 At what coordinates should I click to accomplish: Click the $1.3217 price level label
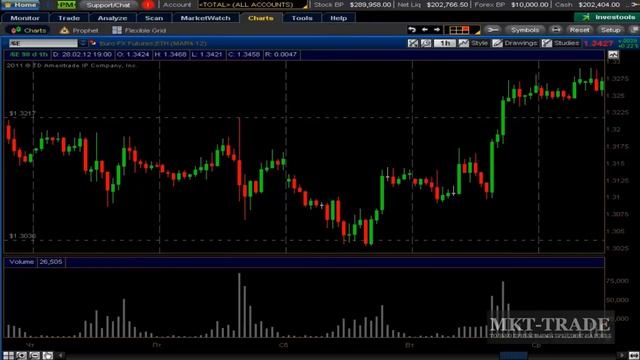(22, 113)
